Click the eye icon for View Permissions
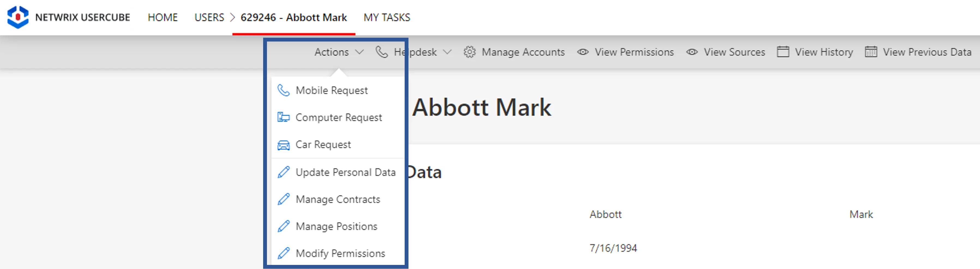The height and width of the screenshot is (269, 980). [x=583, y=52]
